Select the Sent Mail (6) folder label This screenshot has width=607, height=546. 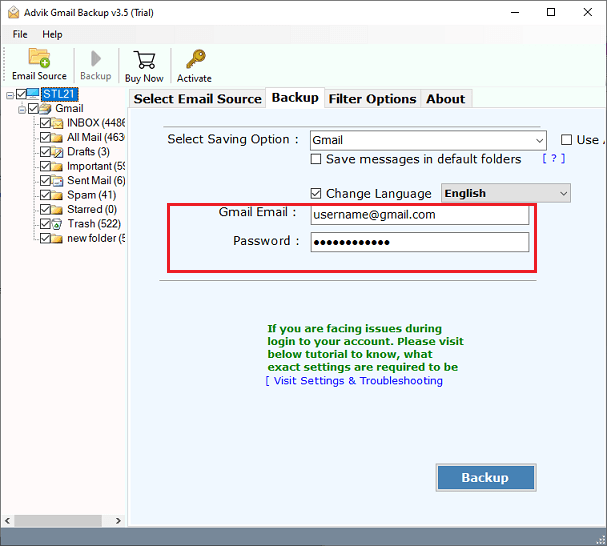(x=96, y=181)
